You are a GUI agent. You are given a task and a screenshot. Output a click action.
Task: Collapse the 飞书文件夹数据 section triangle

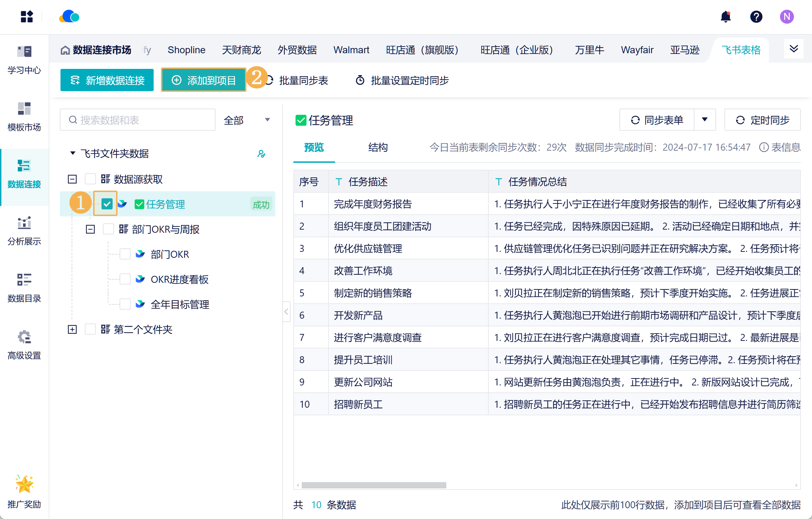[72, 153]
